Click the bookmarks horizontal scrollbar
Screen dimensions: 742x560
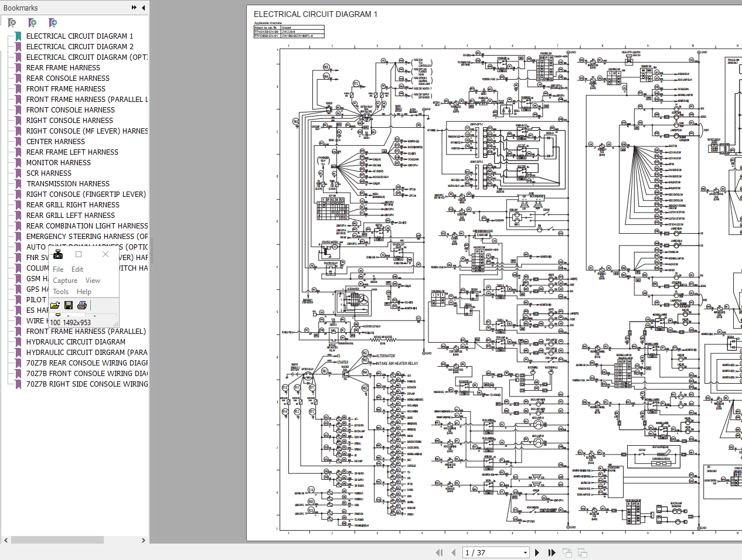click(x=57, y=540)
